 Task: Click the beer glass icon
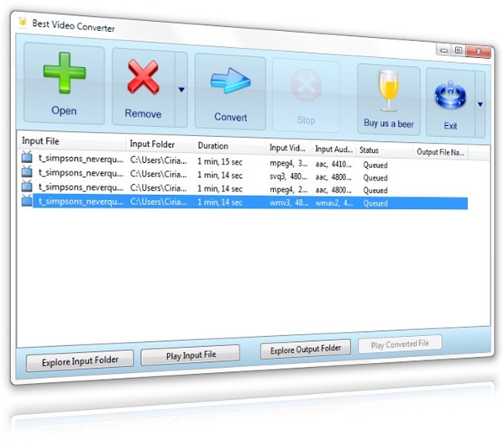coord(389,91)
